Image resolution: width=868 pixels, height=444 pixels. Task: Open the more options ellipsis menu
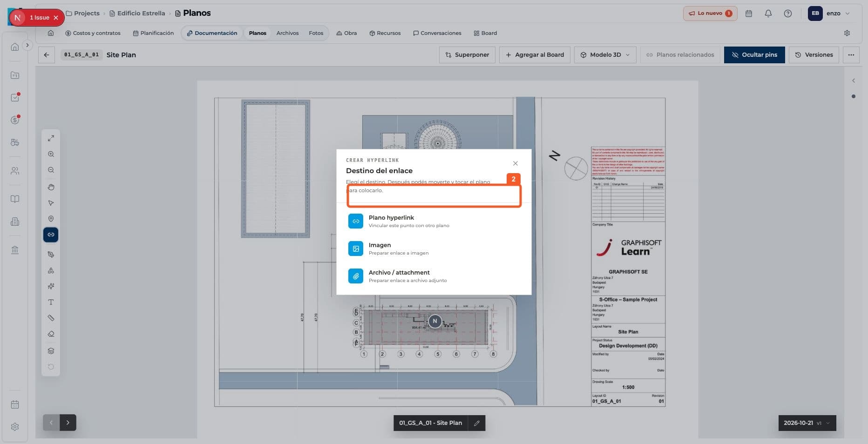[851, 55]
